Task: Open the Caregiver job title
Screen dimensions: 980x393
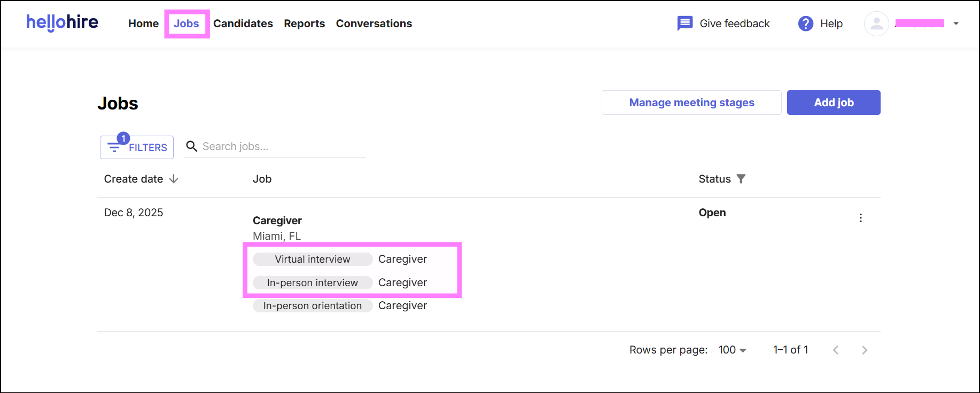Action: tap(277, 221)
